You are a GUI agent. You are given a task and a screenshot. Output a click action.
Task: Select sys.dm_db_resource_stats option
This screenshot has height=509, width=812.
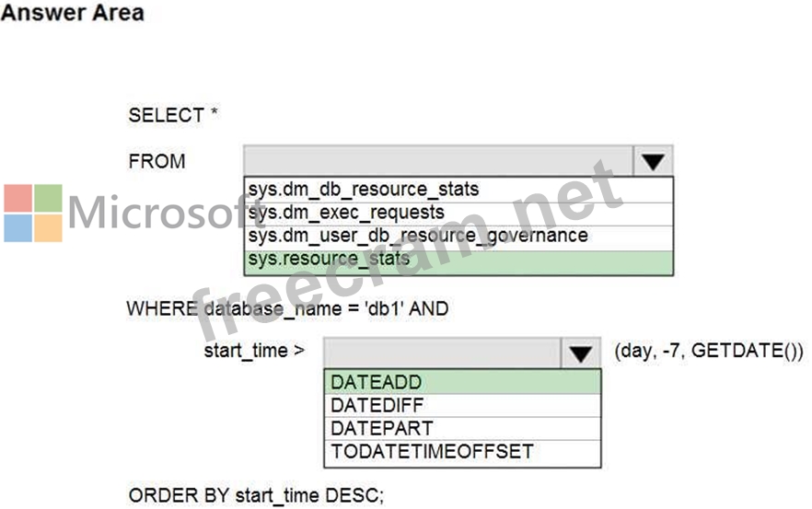364,190
